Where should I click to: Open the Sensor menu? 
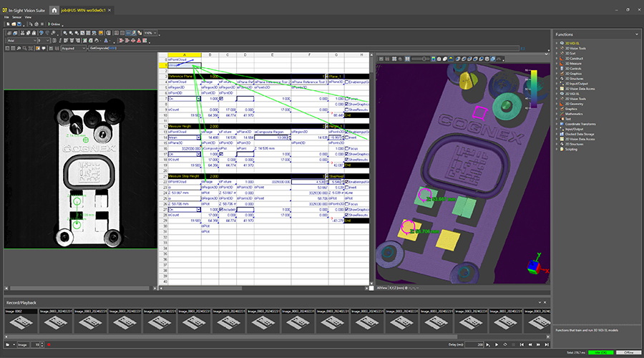coord(15,16)
